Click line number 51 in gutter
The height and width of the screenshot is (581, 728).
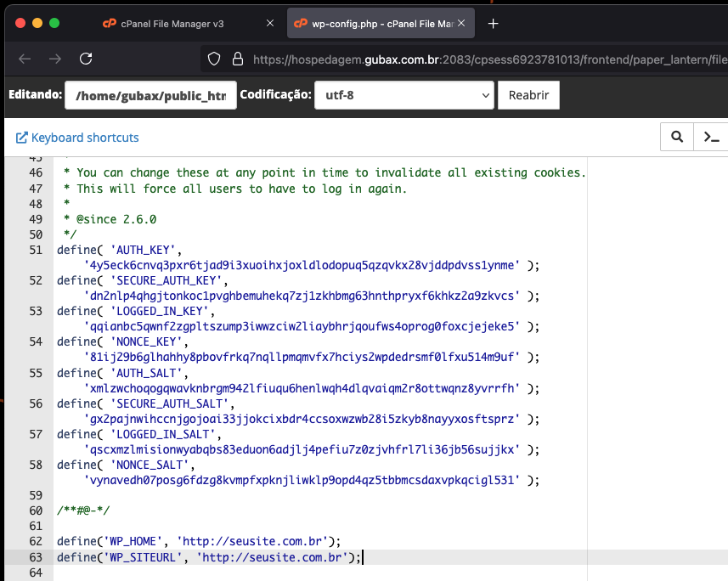(36, 250)
